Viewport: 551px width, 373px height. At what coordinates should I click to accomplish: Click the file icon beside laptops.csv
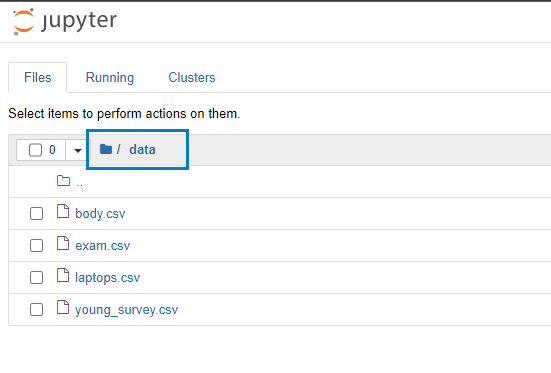pyautogui.click(x=63, y=275)
